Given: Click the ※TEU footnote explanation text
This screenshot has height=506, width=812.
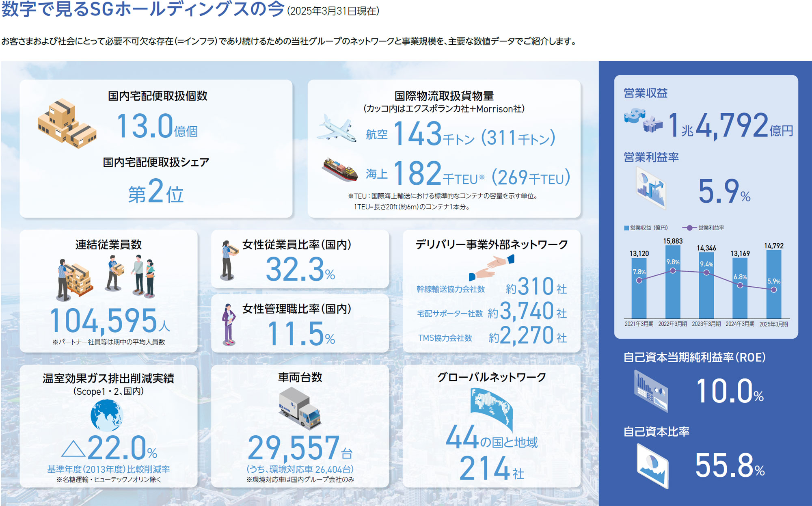Looking at the screenshot, I should [443, 201].
